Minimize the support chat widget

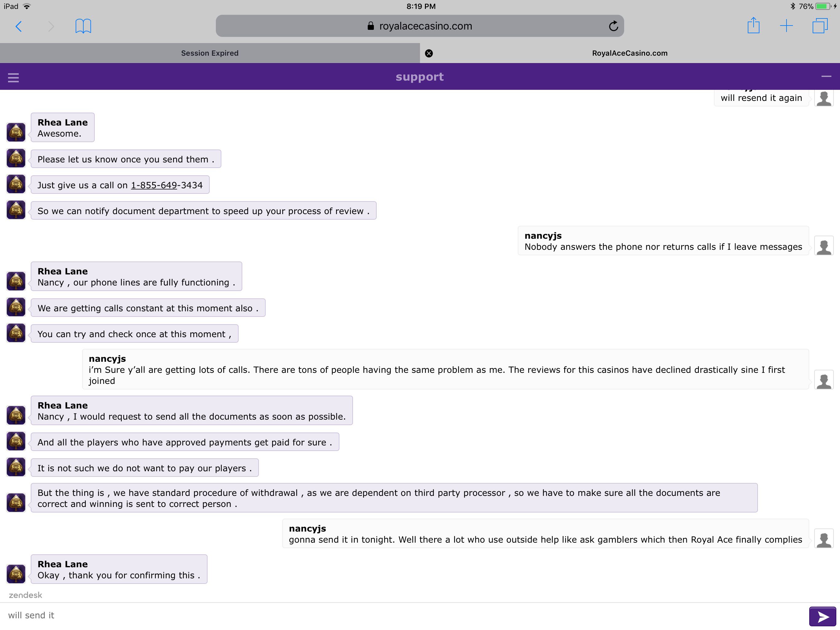[826, 76]
